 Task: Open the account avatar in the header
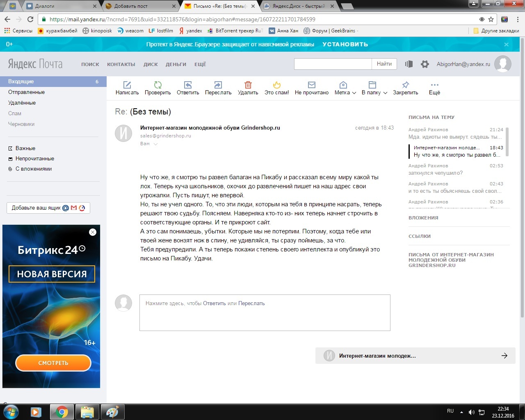click(503, 64)
